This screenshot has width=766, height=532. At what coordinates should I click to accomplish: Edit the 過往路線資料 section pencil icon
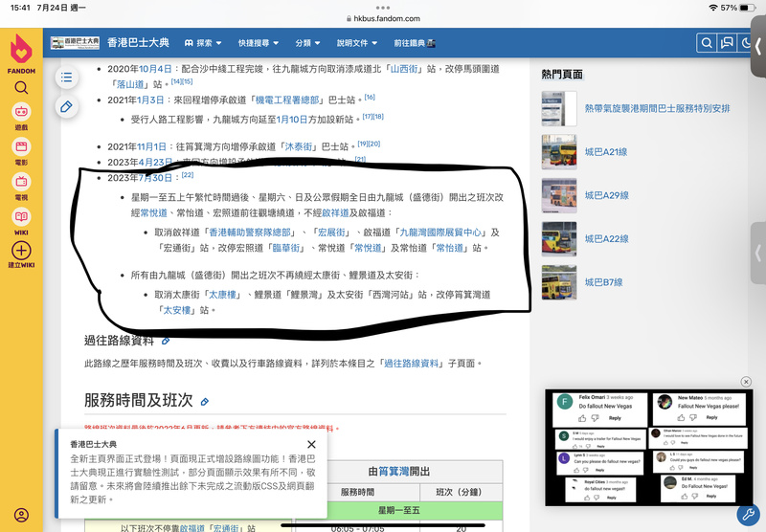(166, 342)
